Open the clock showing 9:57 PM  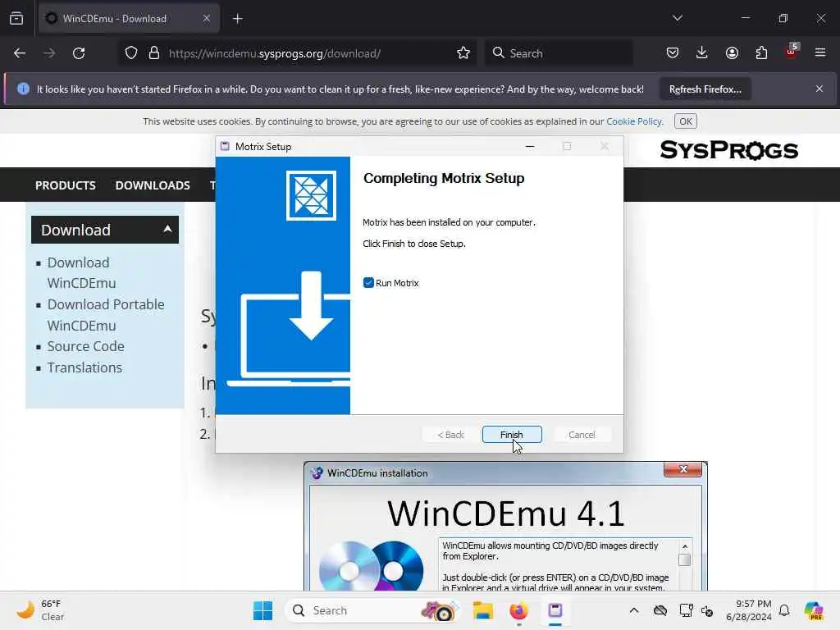(748, 610)
